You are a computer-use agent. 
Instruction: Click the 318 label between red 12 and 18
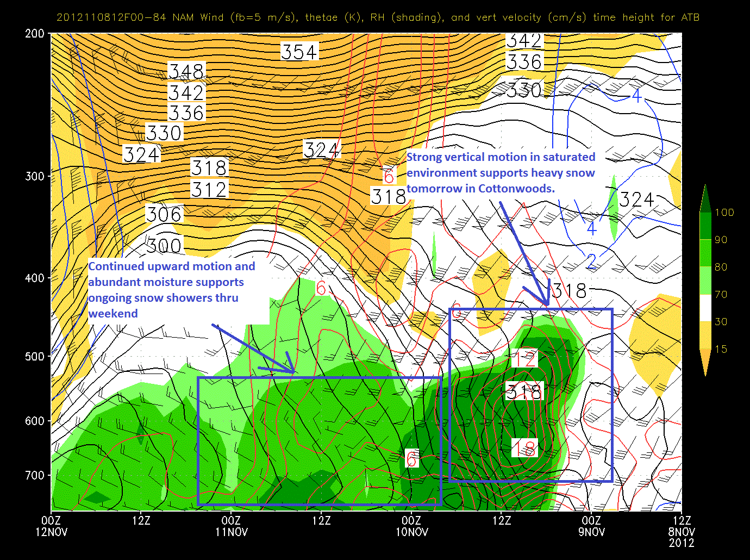(524, 391)
